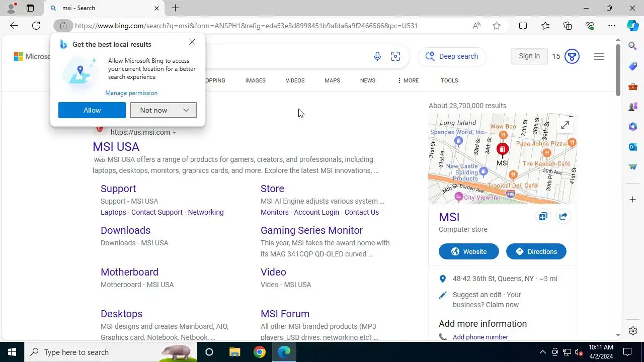Open the sidebar Games chess piece
The width and height of the screenshot is (644, 362).
pos(633,107)
